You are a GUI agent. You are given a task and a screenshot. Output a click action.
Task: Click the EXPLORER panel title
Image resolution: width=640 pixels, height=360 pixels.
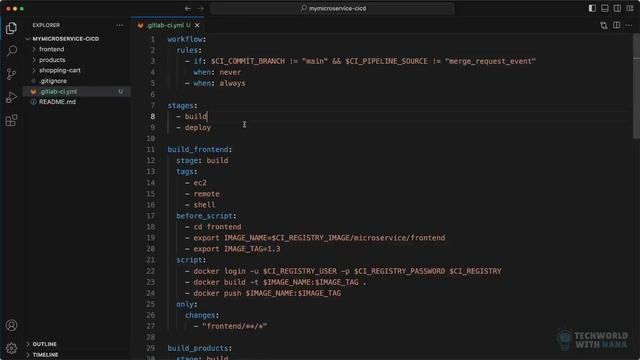click(46, 25)
